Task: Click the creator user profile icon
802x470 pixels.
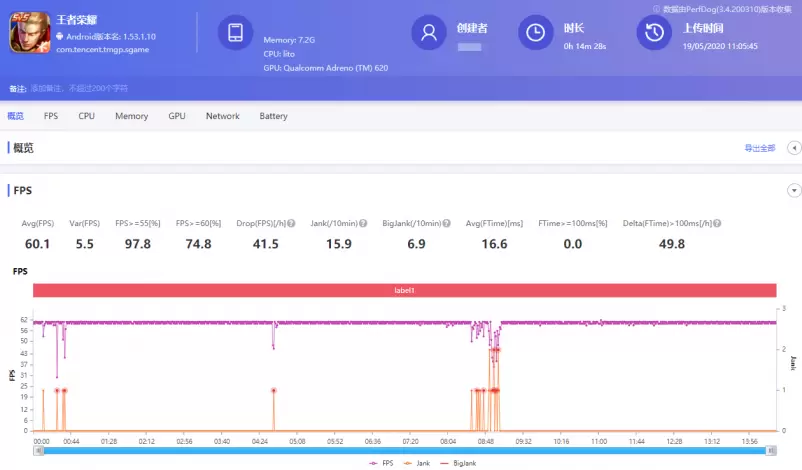Action: (430, 33)
